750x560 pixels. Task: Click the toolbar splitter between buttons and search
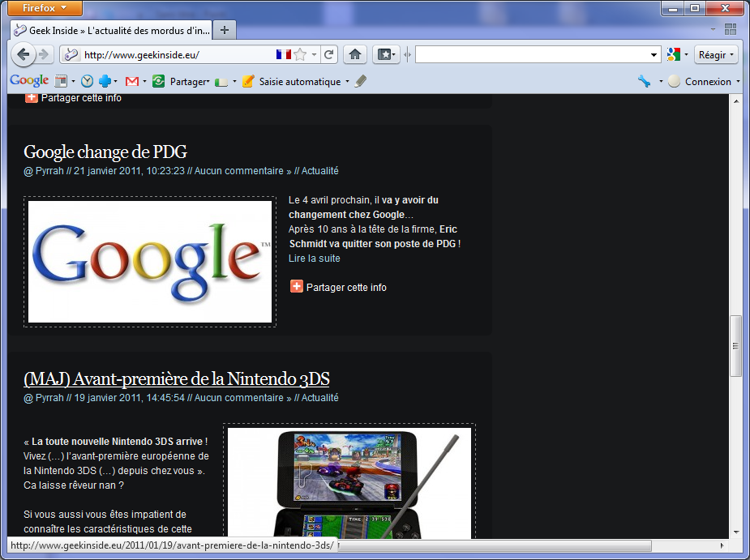click(408, 54)
